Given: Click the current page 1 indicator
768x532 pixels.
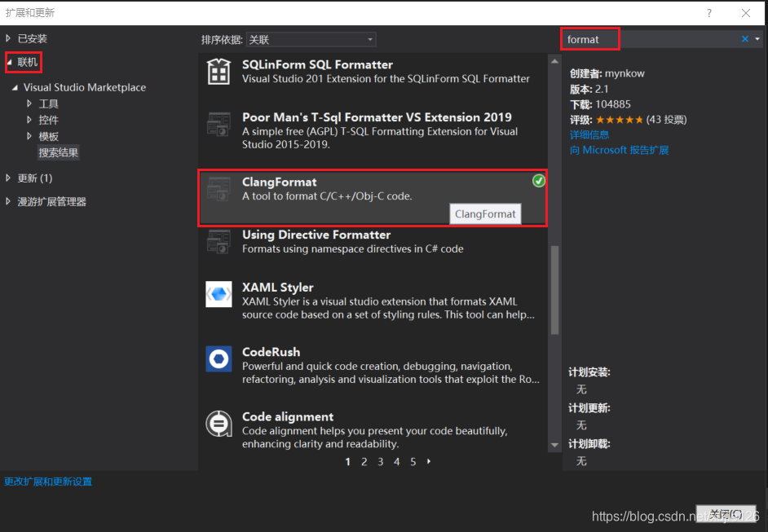Looking at the screenshot, I should click(348, 461).
